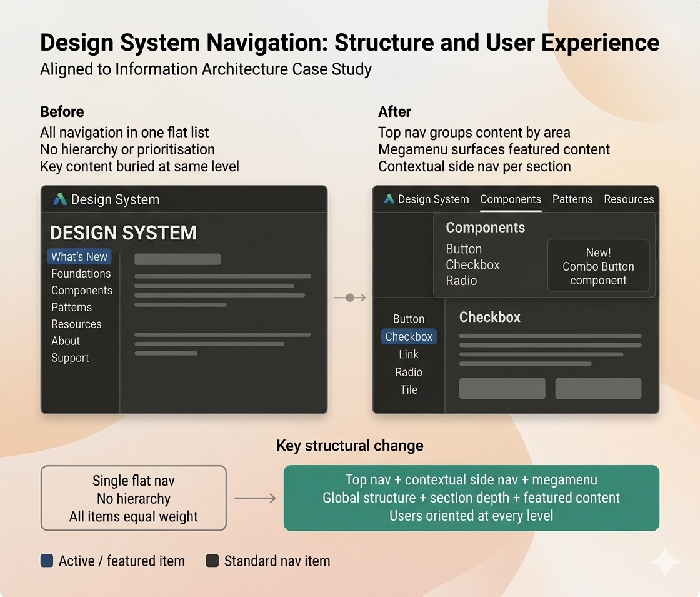The height and width of the screenshot is (597, 700).
Task: Open the New! Combo Button component card
Action: click(x=598, y=266)
